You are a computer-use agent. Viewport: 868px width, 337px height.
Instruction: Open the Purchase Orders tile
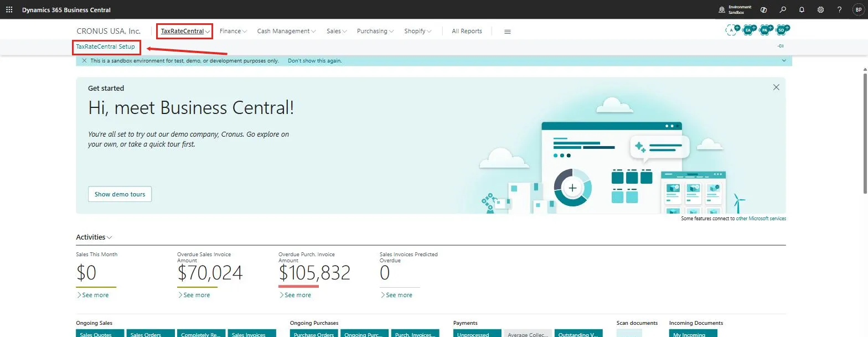pyautogui.click(x=314, y=333)
